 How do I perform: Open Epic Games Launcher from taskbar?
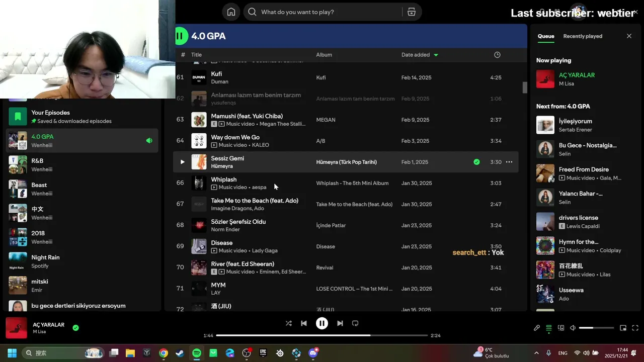point(263,353)
